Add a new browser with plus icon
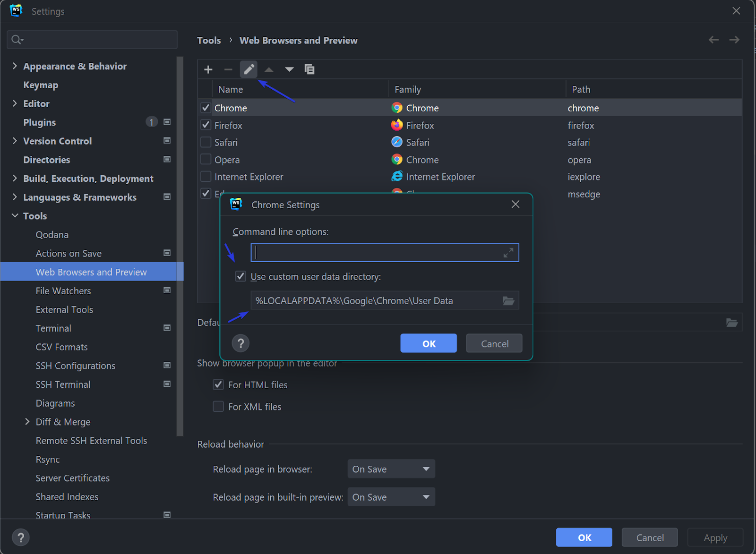This screenshot has width=756, height=554. (x=208, y=69)
